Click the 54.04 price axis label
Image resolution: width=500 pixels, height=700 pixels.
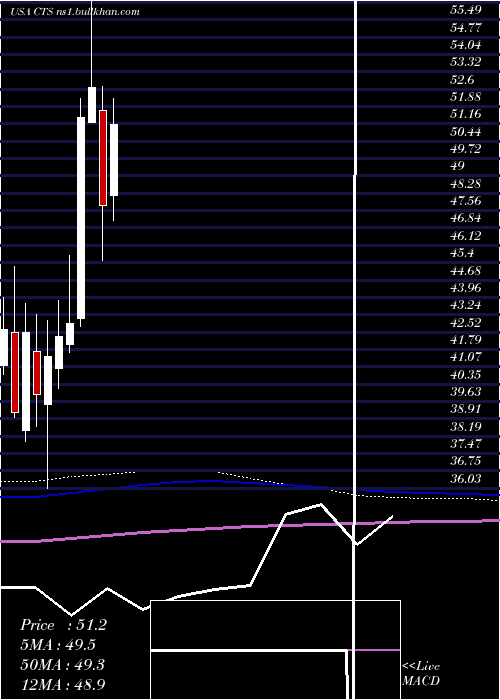click(x=465, y=45)
